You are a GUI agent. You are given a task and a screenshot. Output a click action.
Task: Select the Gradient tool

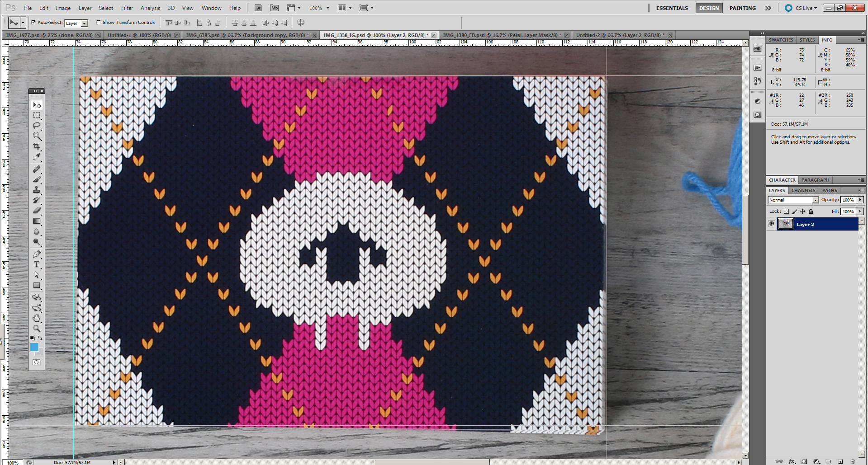coord(37,221)
